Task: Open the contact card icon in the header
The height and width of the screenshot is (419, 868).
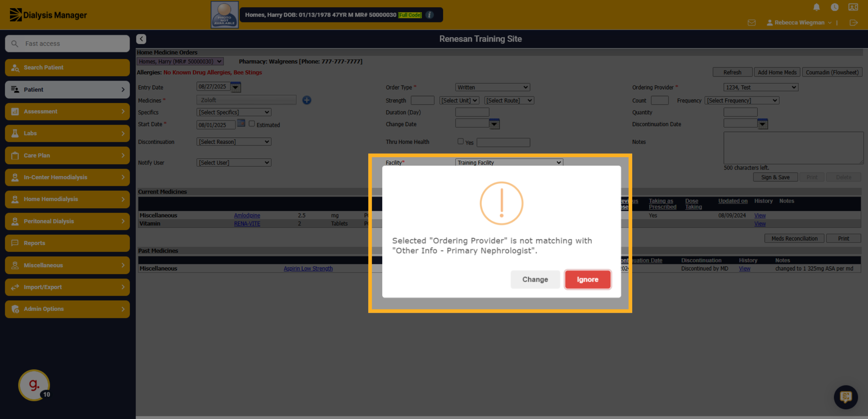Action: (x=853, y=7)
